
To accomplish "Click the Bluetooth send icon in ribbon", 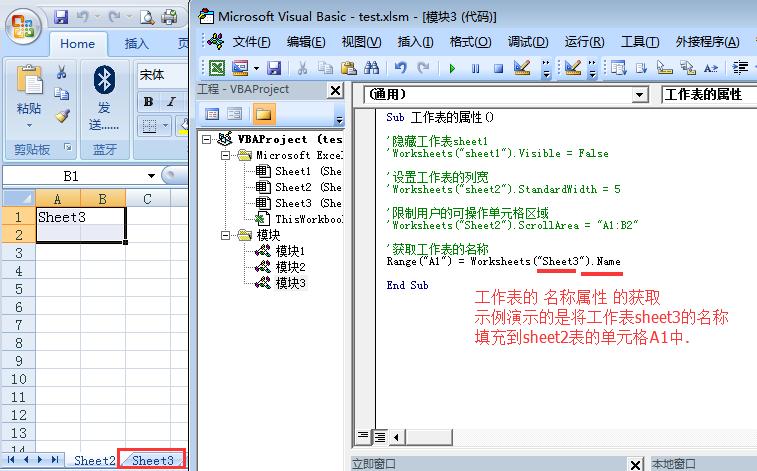I will tap(104, 80).
